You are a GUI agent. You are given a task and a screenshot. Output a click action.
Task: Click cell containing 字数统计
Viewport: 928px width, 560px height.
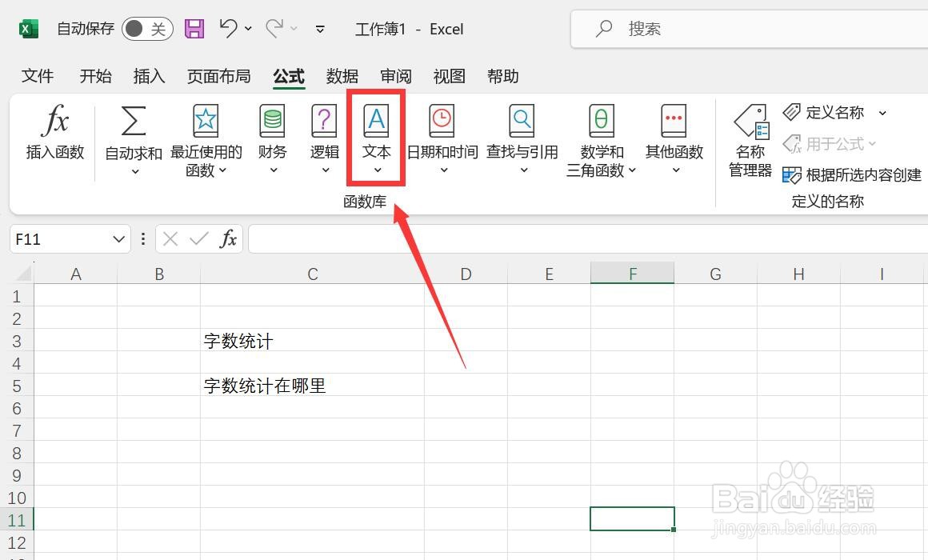[x=313, y=341]
